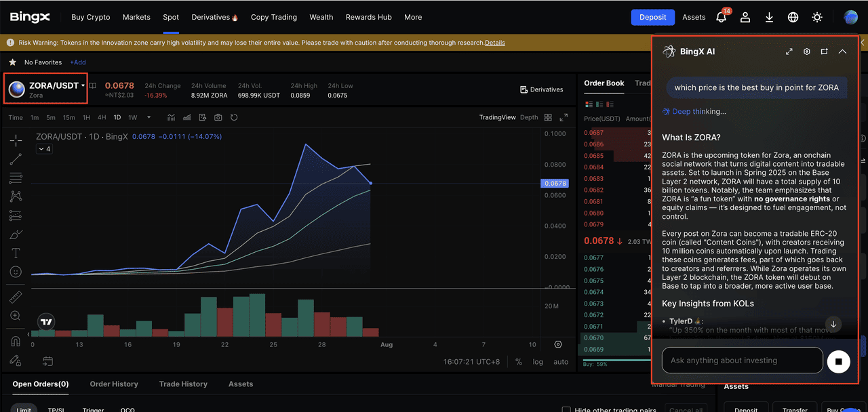Open the notifications bell with 14 badge

722,16
